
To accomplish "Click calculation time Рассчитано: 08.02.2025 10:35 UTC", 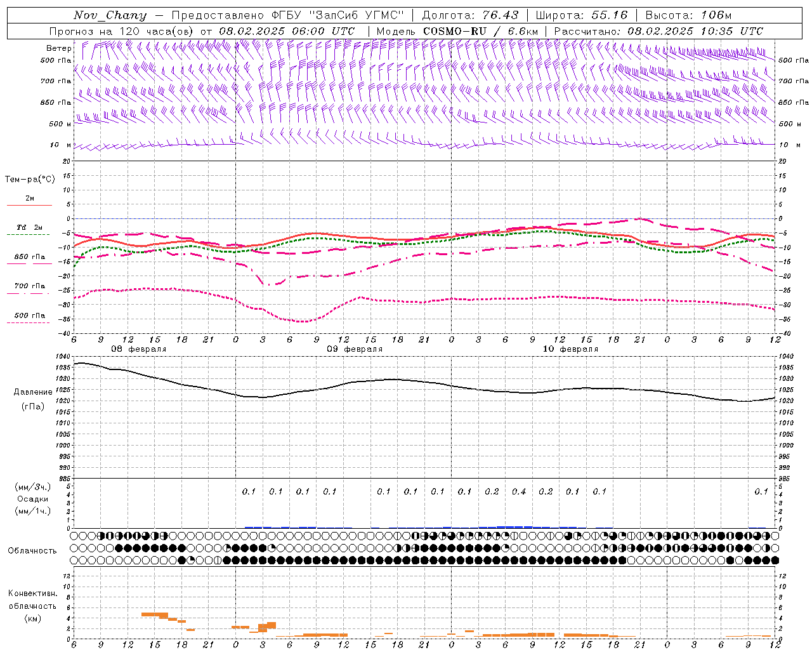I will pos(658,31).
